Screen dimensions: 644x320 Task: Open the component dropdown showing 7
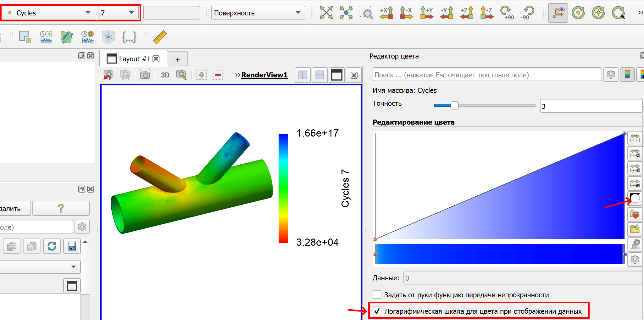click(118, 13)
